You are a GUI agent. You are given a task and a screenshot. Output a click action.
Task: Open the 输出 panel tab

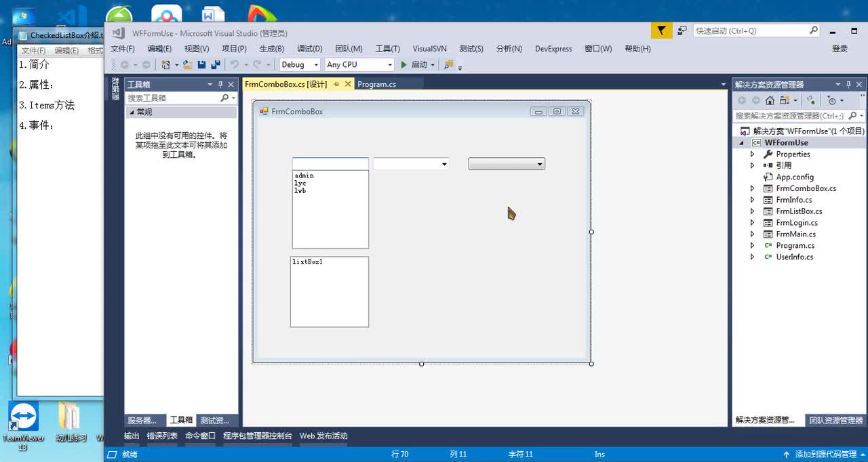point(132,436)
